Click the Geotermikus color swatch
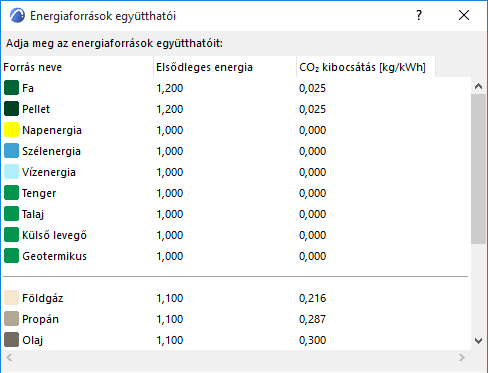Image resolution: width=488 pixels, height=373 pixels. pos(11,256)
